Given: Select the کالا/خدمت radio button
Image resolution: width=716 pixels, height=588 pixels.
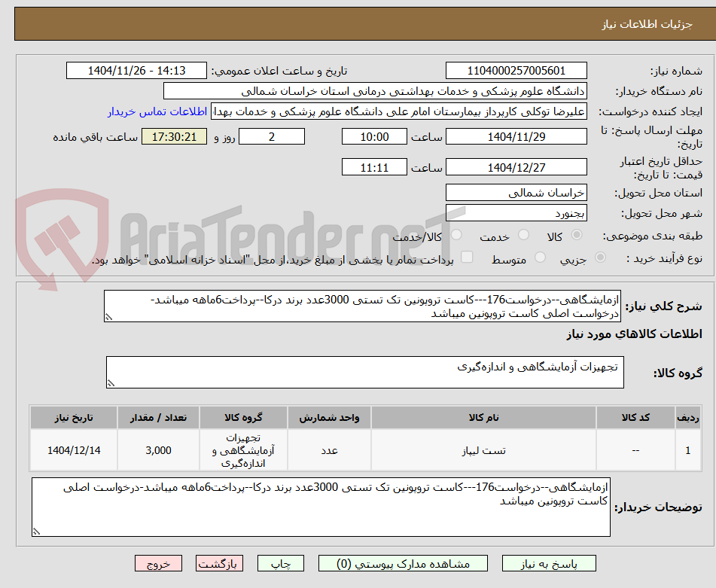Looking at the screenshot, I should [456, 235].
